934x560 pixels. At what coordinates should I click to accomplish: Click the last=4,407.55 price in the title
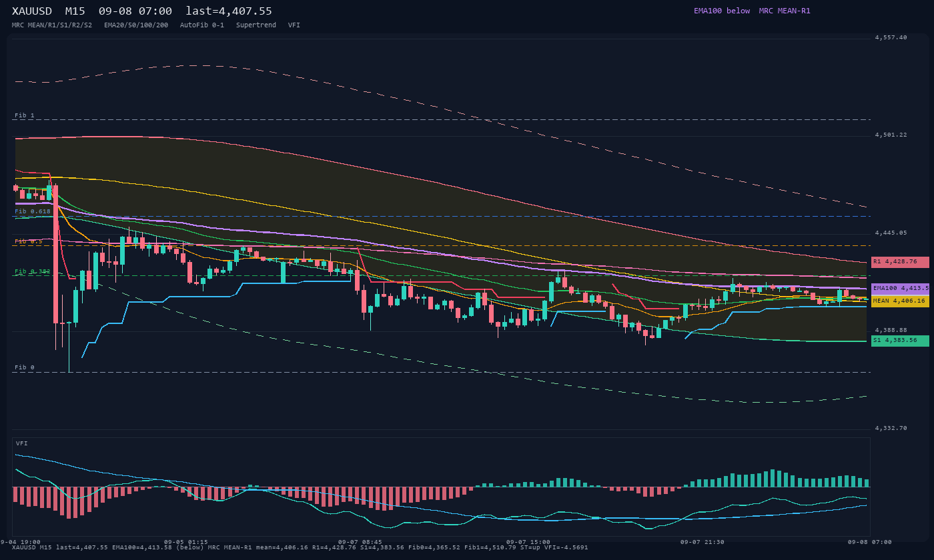pos(229,11)
